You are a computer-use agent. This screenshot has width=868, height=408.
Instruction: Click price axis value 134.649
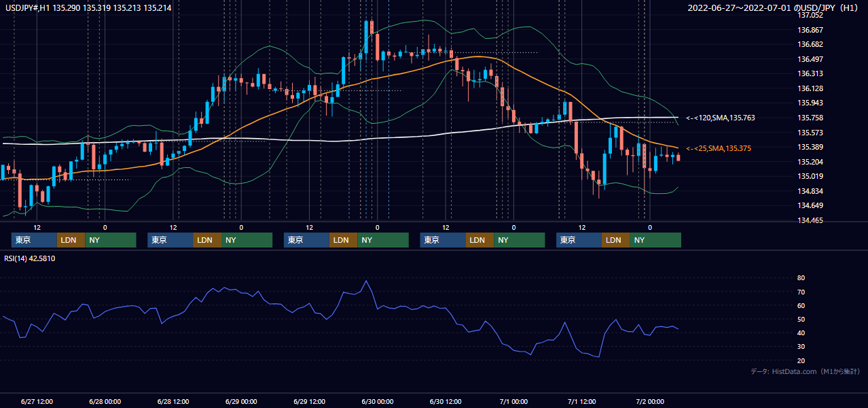tap(810, 205)
